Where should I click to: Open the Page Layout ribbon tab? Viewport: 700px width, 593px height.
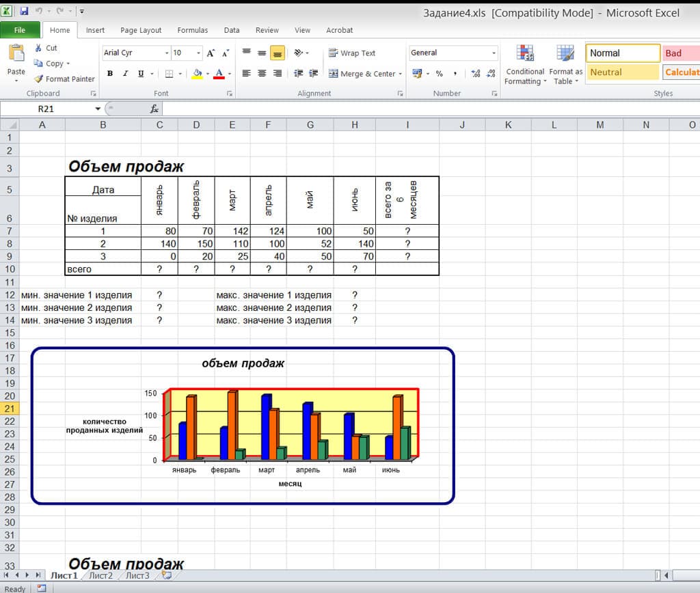click(141, 30)
